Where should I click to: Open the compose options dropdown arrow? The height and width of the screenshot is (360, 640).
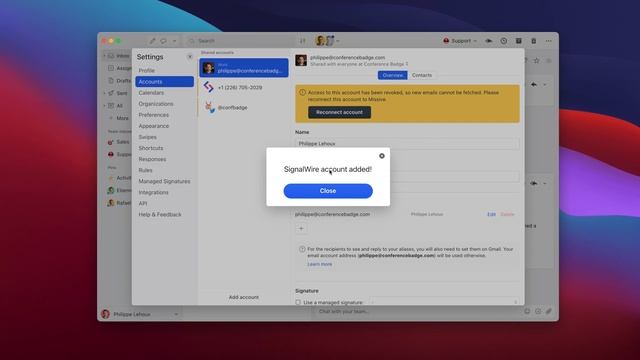(174, 41)
